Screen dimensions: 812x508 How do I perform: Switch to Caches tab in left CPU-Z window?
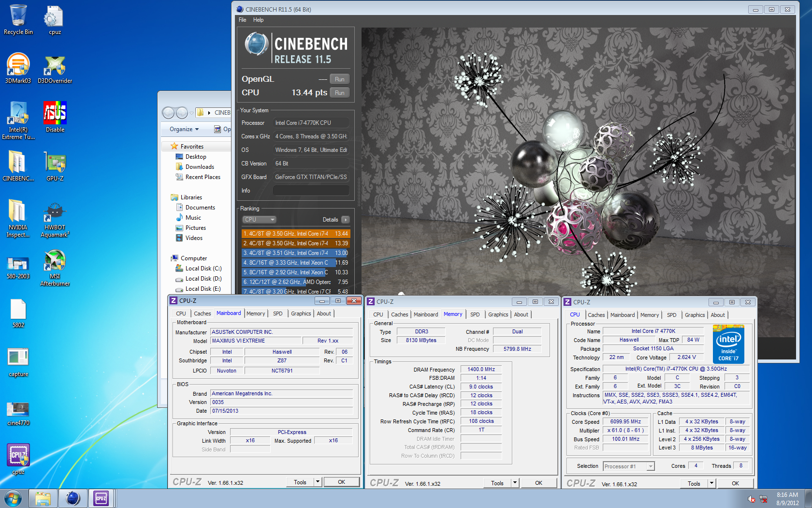tap(203, 314)
